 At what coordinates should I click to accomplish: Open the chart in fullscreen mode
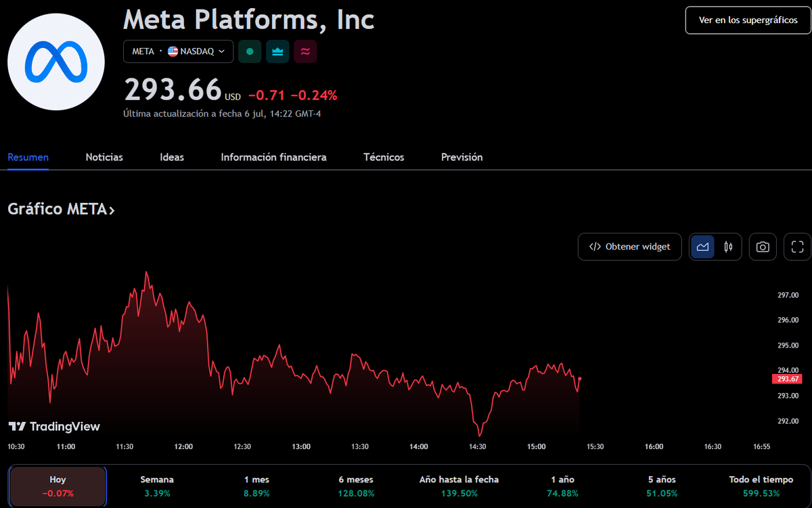point(797,247)
